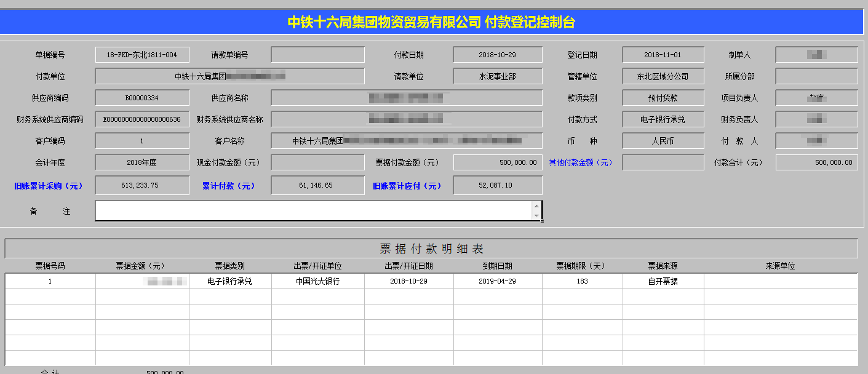Click the 币种 field showing 人民币
The width and height of the screenshot is (868, 374).
[663, 141]
